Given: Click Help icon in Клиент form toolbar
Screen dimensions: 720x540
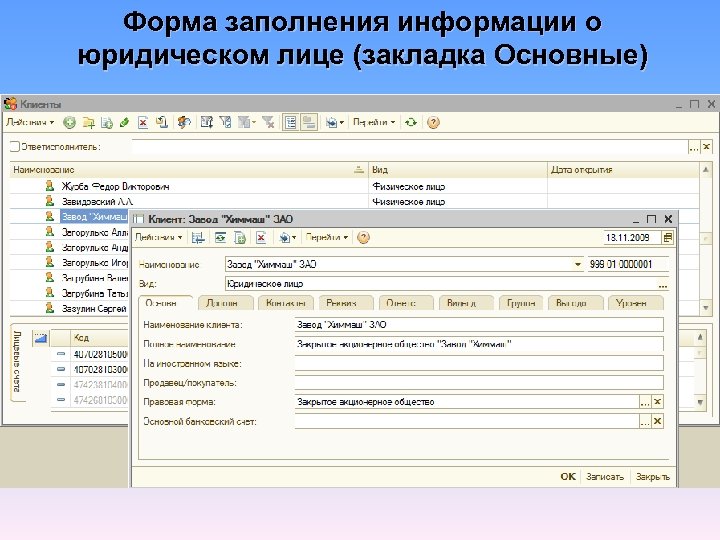Looking at the screenshot, I should coord(363,237).
